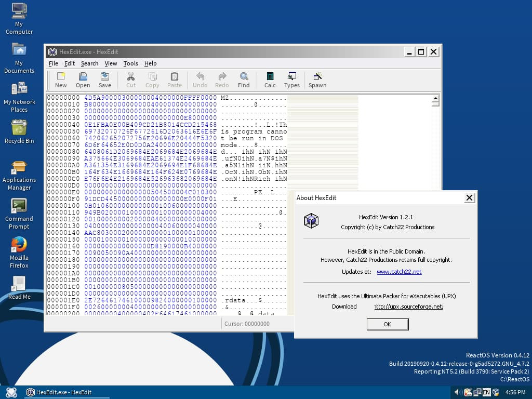Click the taskbar clock showing 4:56 PM
532x399 pixels.
(x=515, y=392)
